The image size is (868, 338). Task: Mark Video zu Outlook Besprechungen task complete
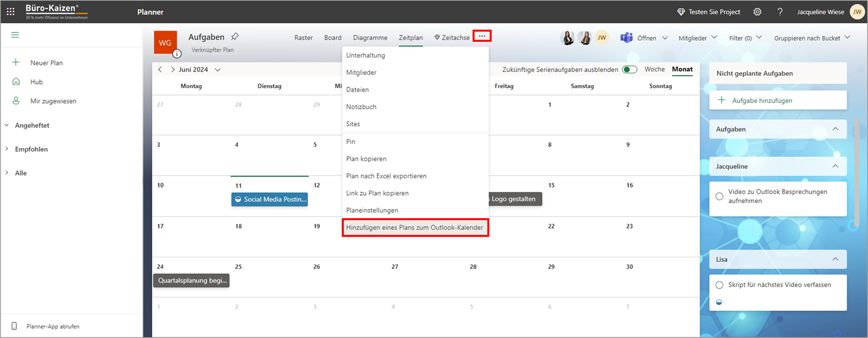point(719,196)
